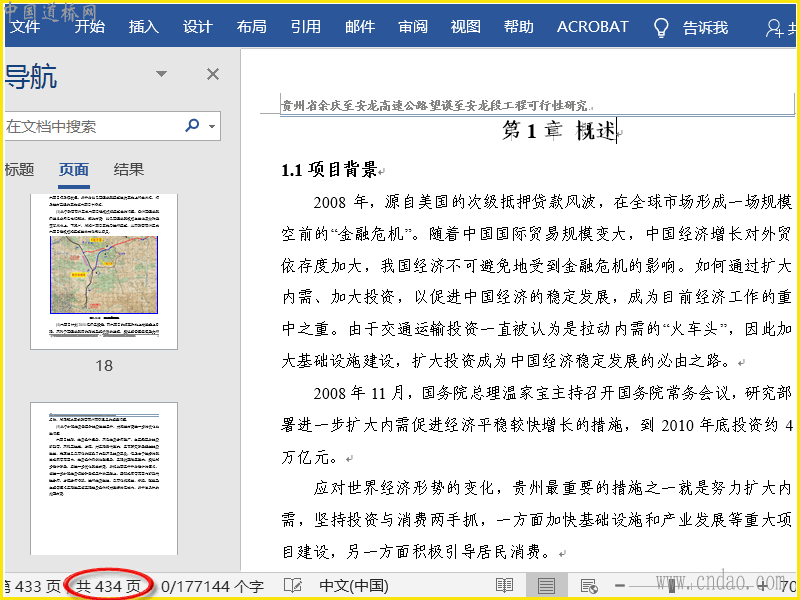
Task: Switch to the 标题 navigation tab
Action: click(x=19, y=169)
